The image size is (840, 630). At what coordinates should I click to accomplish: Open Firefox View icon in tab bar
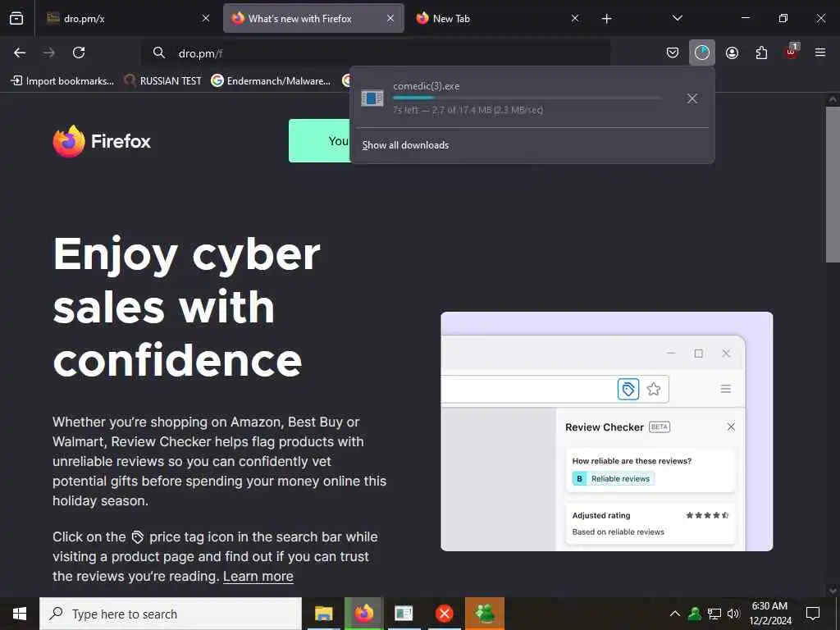pos(16,18)
